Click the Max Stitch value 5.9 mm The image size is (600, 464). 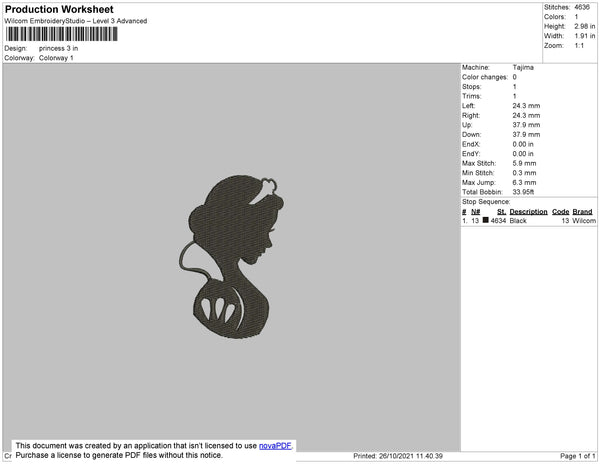coord(524,163)
